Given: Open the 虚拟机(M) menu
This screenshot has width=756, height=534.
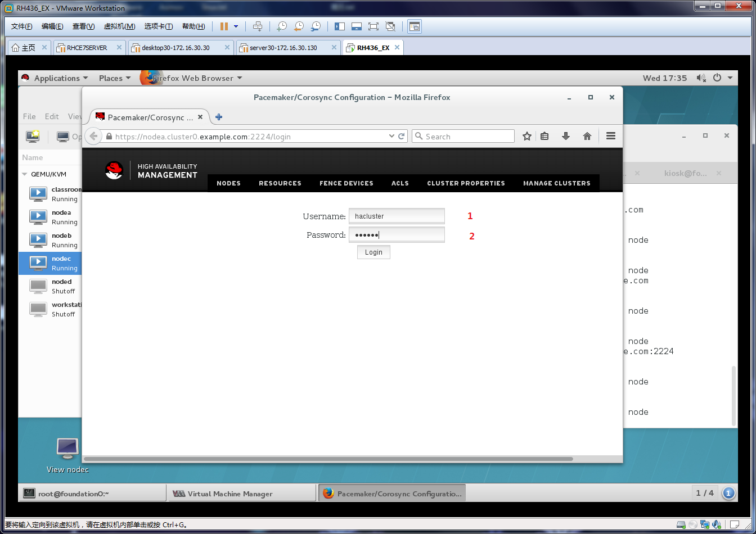Looking at the screenshot, I should tap(120, 26).
